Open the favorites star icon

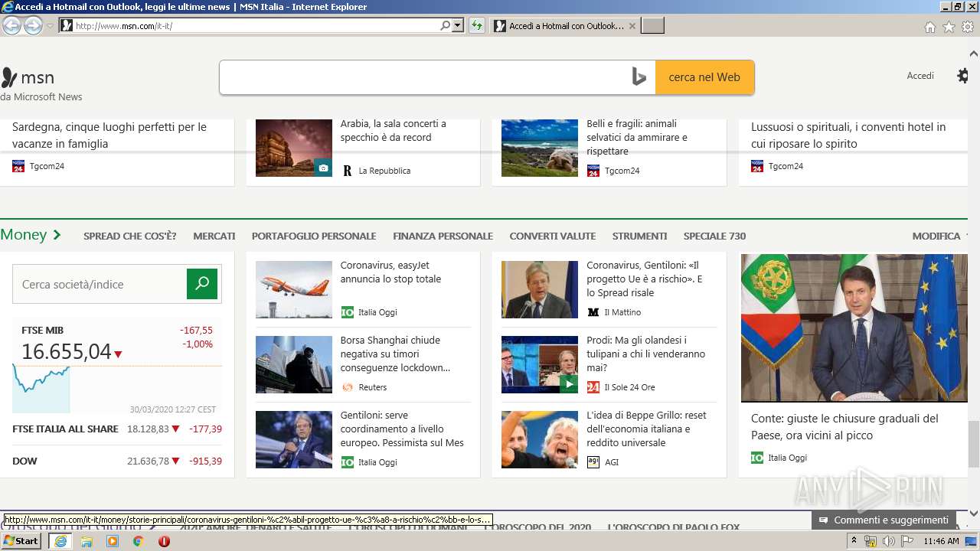pos(949,27)
